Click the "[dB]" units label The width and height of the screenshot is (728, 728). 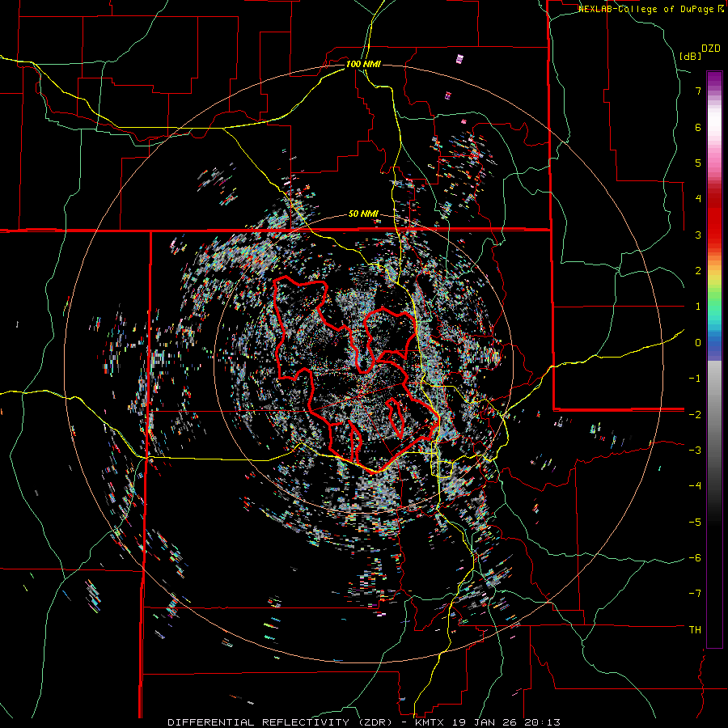690,56
